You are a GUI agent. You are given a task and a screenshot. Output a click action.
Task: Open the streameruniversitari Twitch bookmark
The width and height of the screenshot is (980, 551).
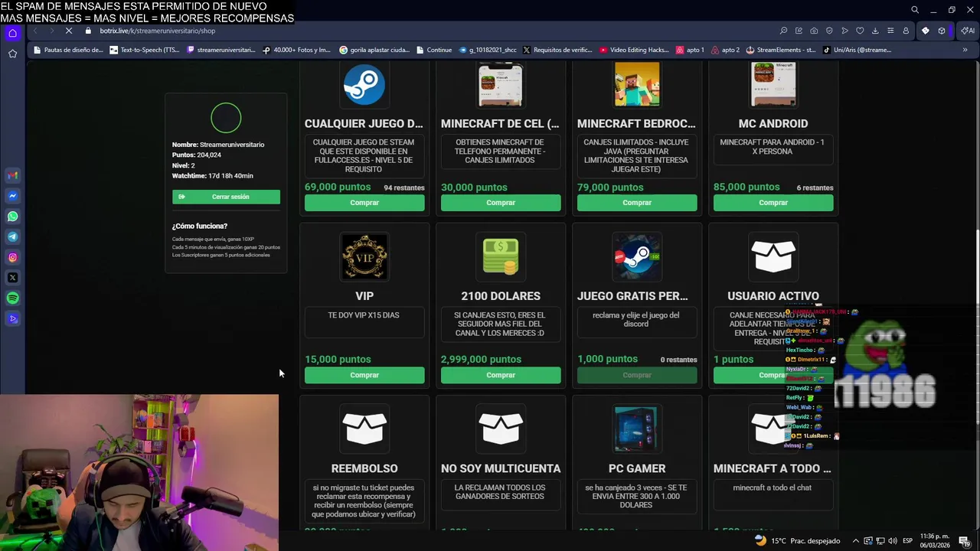[x=221, y=50]
